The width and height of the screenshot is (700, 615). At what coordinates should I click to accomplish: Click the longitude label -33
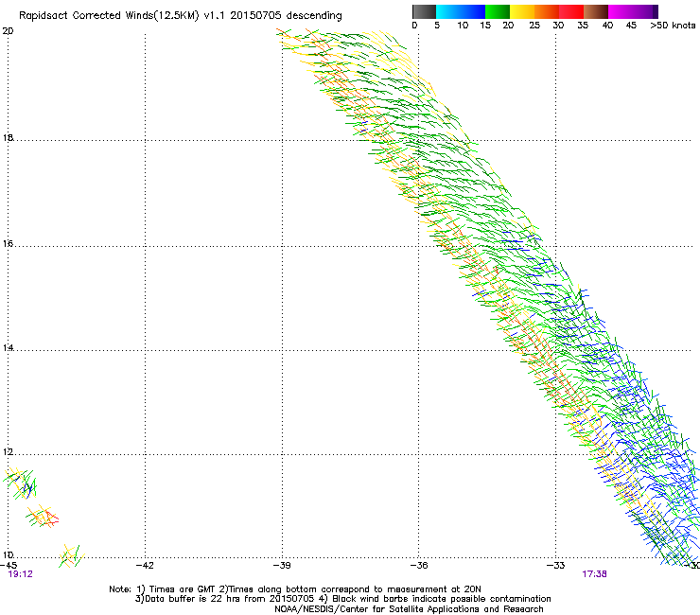[556, 565]
